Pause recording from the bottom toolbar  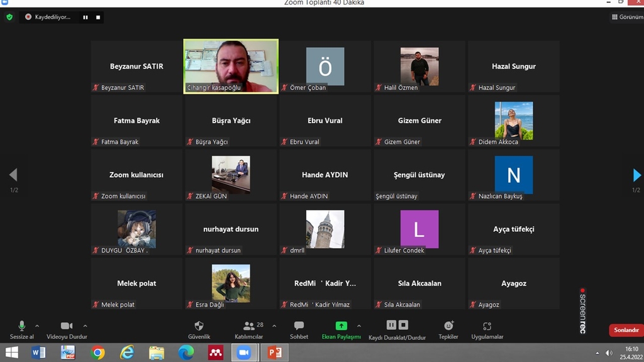pyautogui.click(x=391, y=325)
